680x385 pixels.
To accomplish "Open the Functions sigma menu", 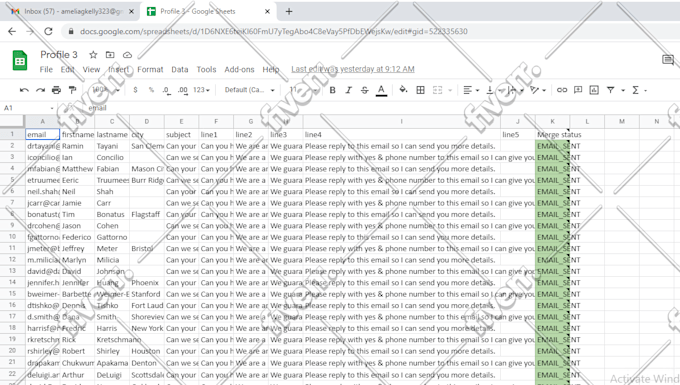I will (x=638, y=90).
